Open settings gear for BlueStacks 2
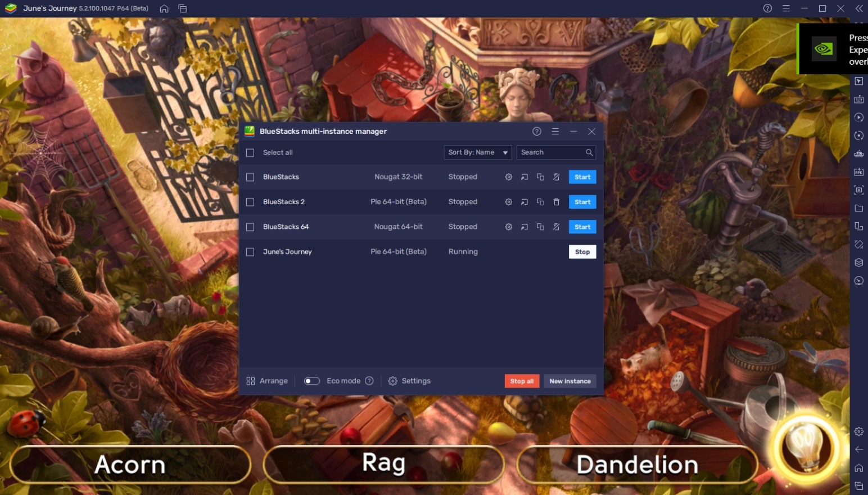Image resolution: width=868 pixels, height=495 pixels. click(508, 202)
